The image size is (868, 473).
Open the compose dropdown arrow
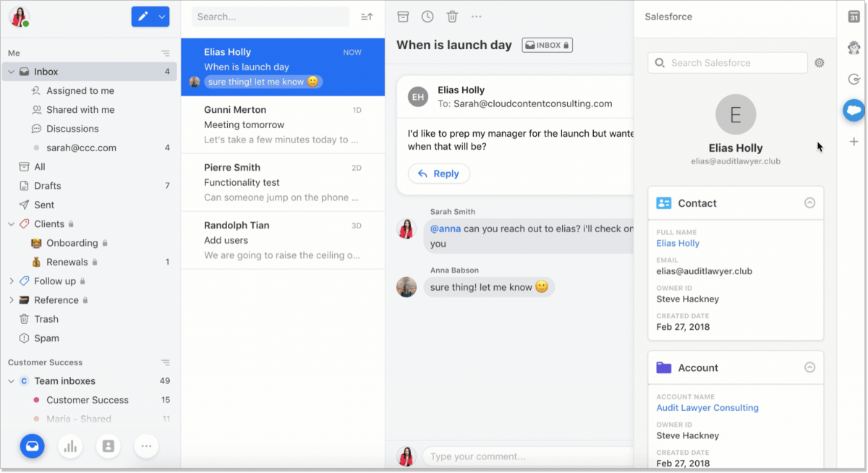161,16
